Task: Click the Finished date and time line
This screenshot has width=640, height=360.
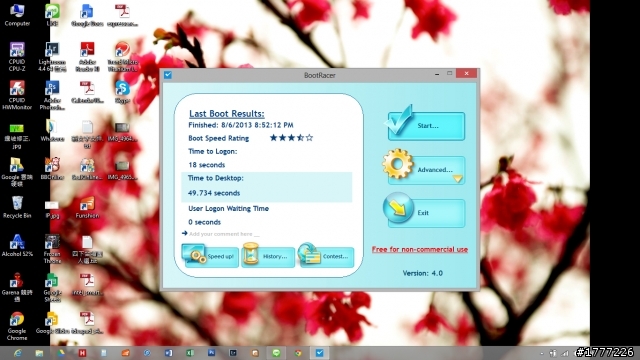Action: click(241, 125)
